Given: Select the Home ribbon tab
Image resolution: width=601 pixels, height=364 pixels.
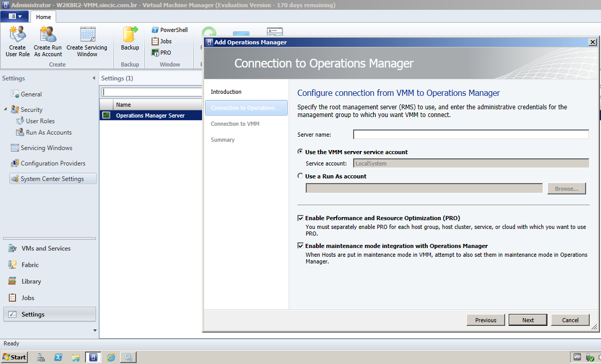Looking at the screenshot, I should pos(43,17).
